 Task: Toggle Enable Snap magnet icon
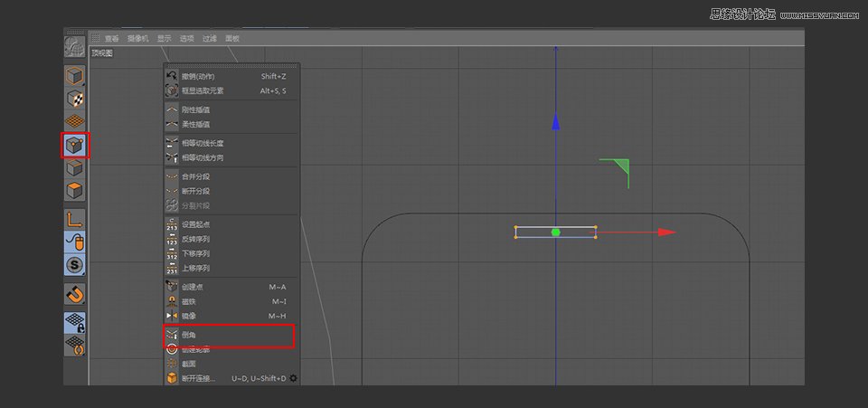click(x=74, y=294)
